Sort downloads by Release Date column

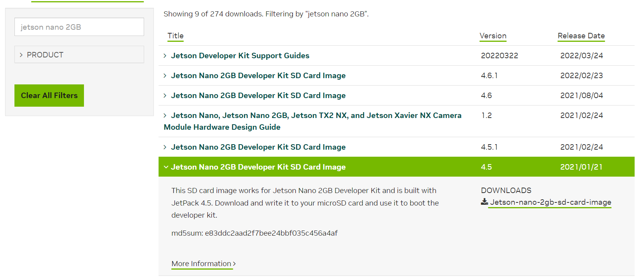point(581,36)
